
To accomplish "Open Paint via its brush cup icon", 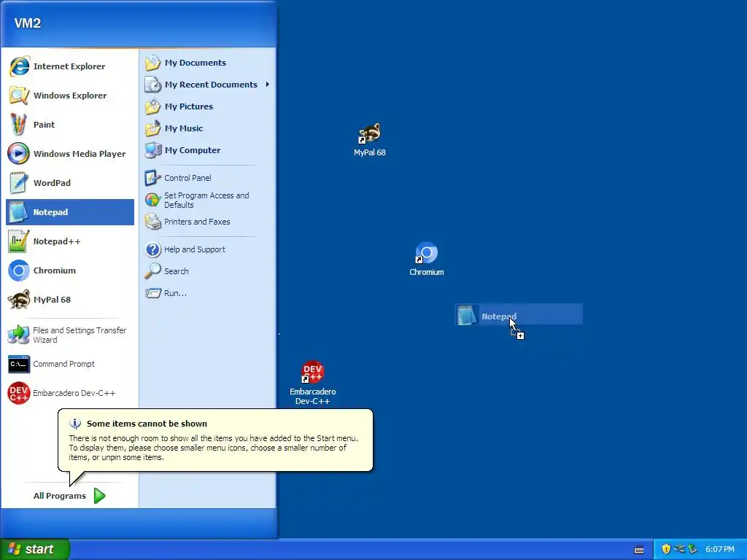I will coord(19,124).
